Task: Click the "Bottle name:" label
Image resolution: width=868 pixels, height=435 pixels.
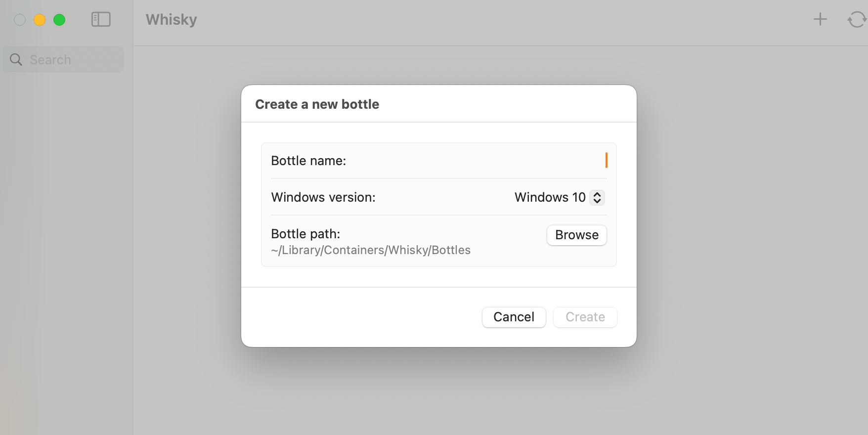Action: (308, 161)
